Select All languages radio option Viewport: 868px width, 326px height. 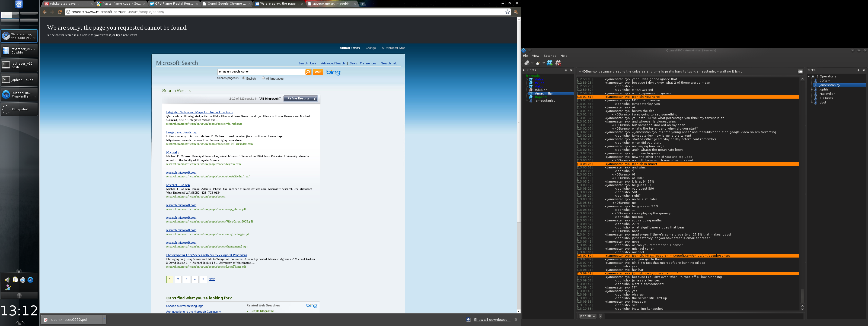click(263, 78)
